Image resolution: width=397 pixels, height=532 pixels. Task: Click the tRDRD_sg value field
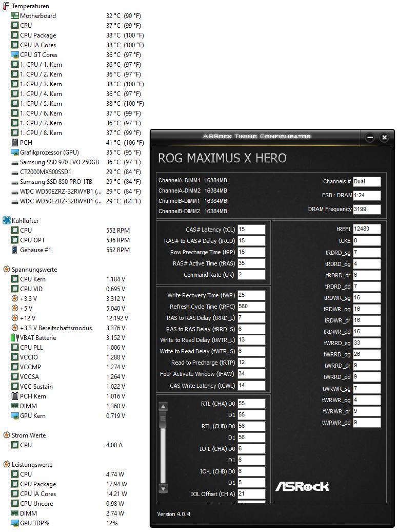[367, 253]
